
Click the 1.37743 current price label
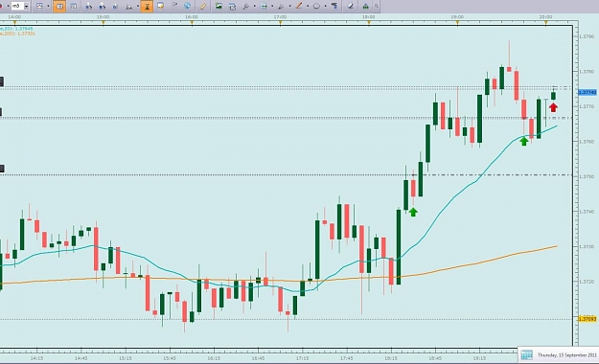pyautogui.click(x=587, y=92)
